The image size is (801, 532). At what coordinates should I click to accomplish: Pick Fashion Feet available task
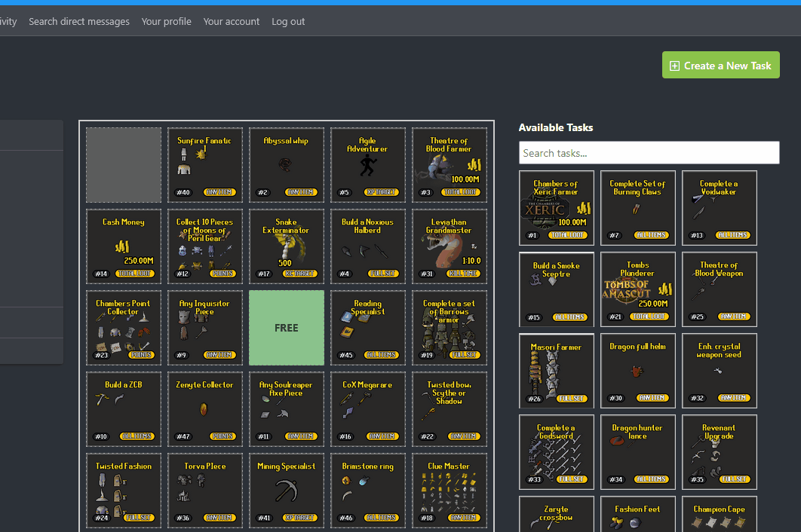(x=638, y=514)
